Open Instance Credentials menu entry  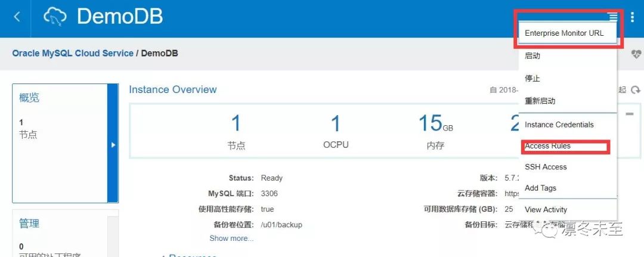click(567, 125)
